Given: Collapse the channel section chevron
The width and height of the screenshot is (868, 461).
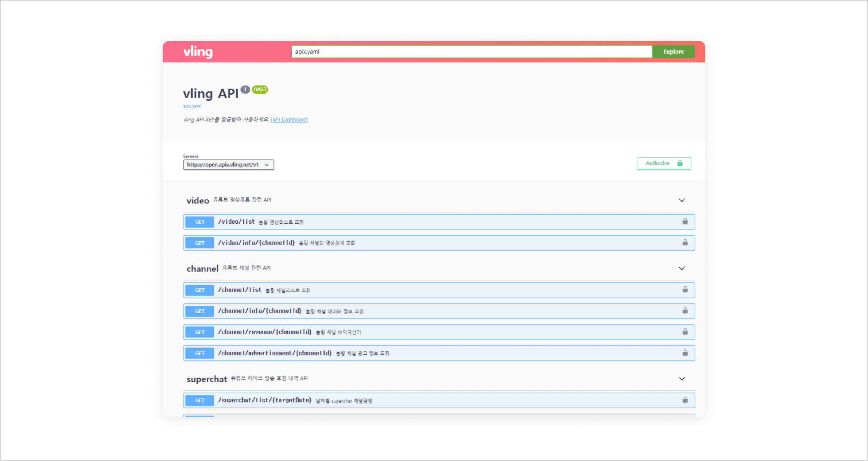Looking at the screenshot, I should 682,268.
